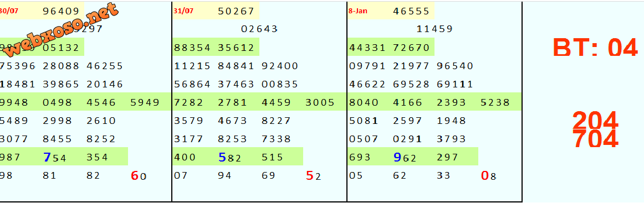This screenshot has height=203, width=644.
Task: Click the four-digit number 5238
Action: tap(495, 102)
